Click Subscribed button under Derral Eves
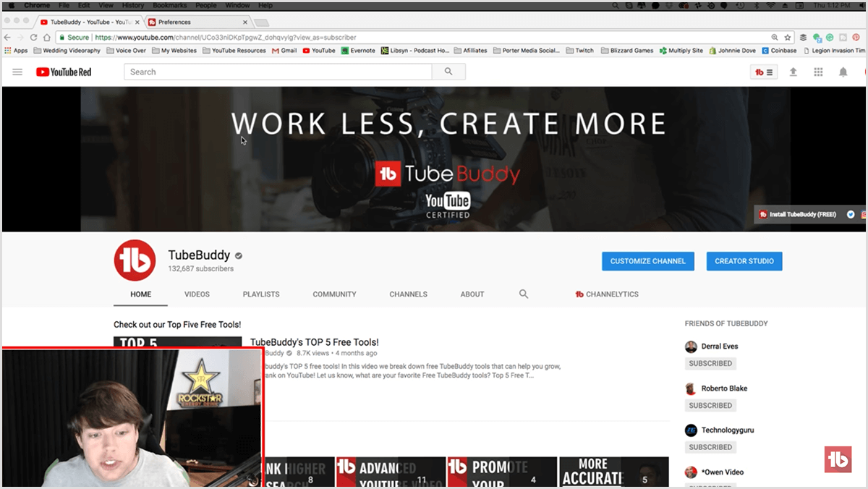The width and height of the screenshot is (868, 489). tap(710, 364)
